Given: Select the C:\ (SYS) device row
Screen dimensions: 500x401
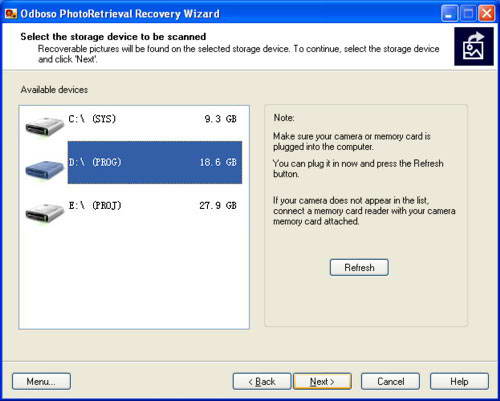Looking at the screenshot, I should coord(134,119).
